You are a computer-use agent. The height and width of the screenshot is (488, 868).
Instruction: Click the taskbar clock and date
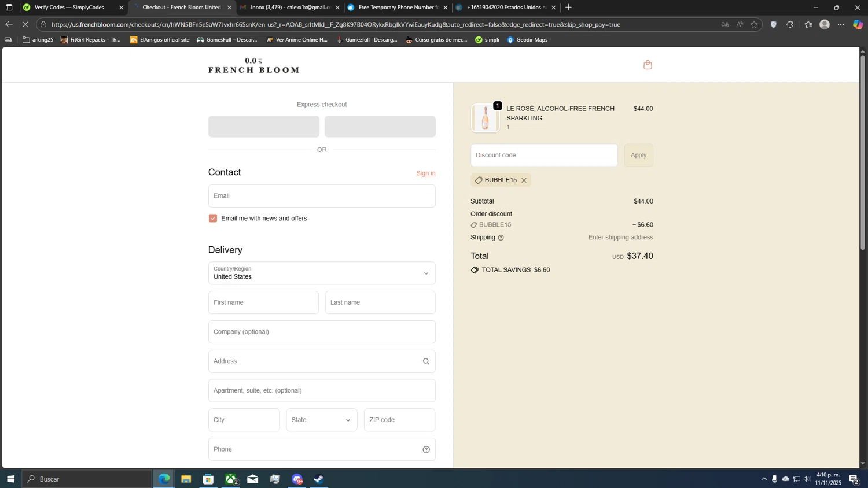(829, 479)
